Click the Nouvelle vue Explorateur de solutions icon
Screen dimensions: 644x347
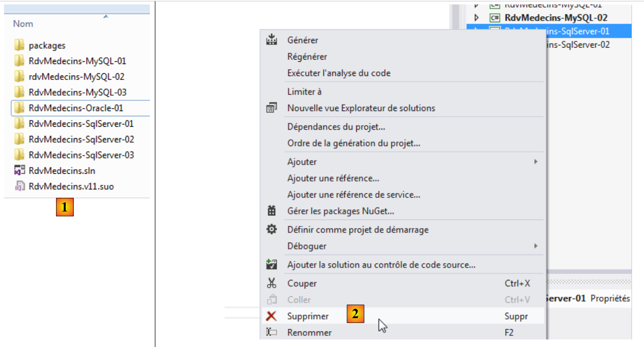271,108
